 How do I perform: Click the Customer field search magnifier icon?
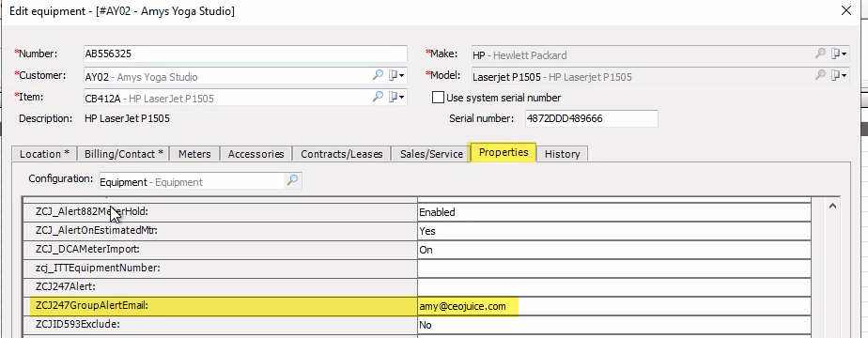click(378, 75)
